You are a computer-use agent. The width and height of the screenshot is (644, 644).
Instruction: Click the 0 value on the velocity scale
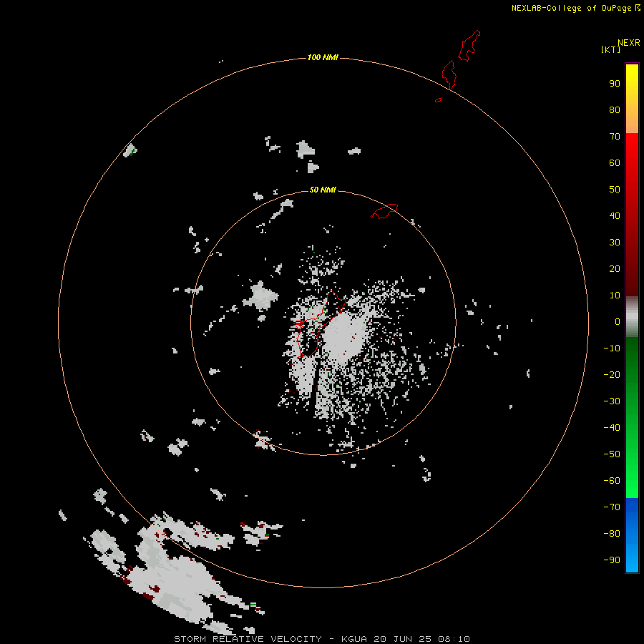click(618, 322)
